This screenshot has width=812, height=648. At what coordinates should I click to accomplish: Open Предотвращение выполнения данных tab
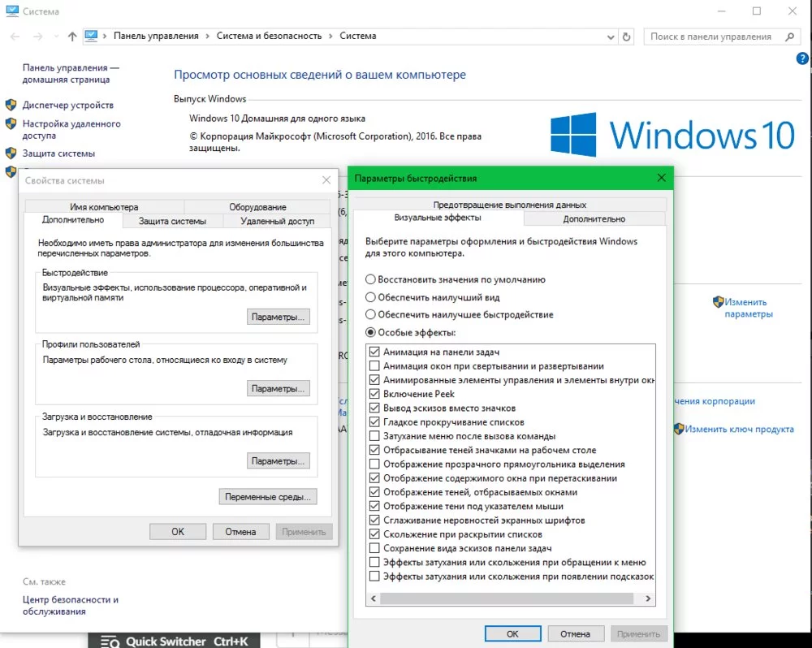[x=510, y=205]
